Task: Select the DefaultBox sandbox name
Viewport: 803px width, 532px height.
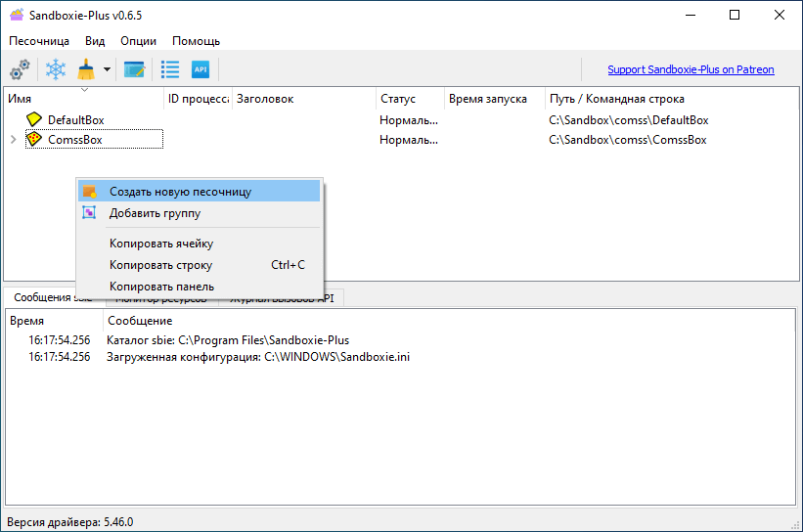Action: [75, 120]
